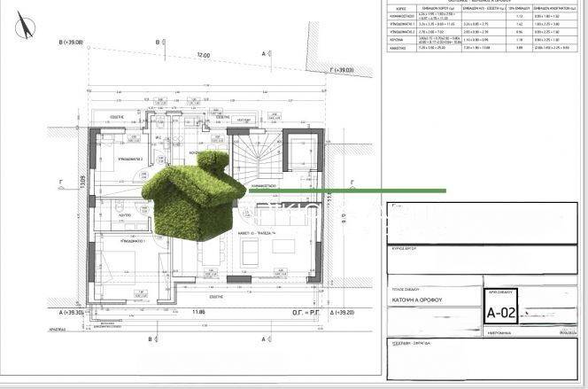Click the Γ (+39.03) elevation marker
Screen dimensions: 588x389
(x=340, y=69)
